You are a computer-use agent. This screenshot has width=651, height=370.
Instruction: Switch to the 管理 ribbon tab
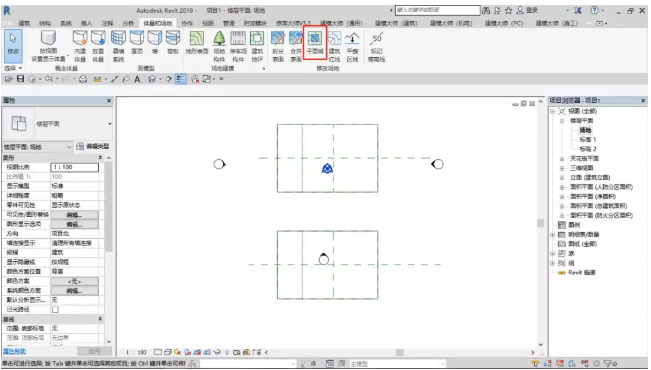tap(229, 23)
